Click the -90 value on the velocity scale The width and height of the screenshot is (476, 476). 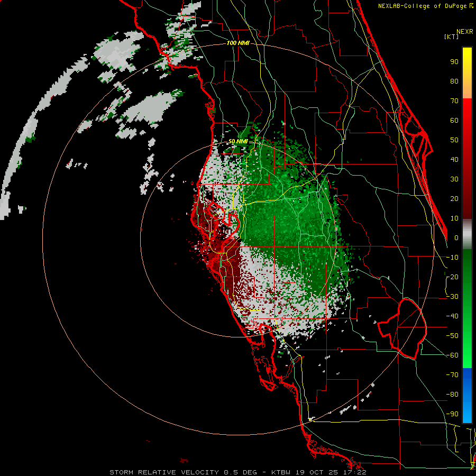[x=452, y=414]
